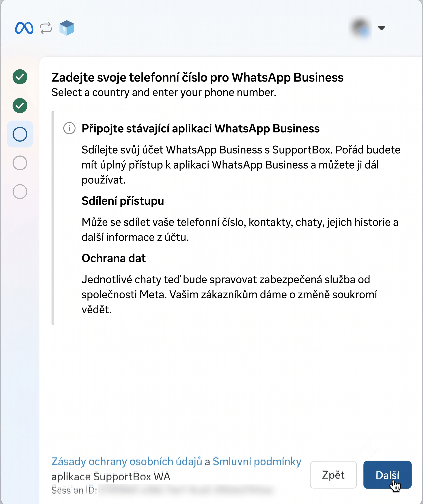Viewport: 423px width, 504px height.
Task: Select the second completed step checkmark
Action: click(x=20, y=106)
